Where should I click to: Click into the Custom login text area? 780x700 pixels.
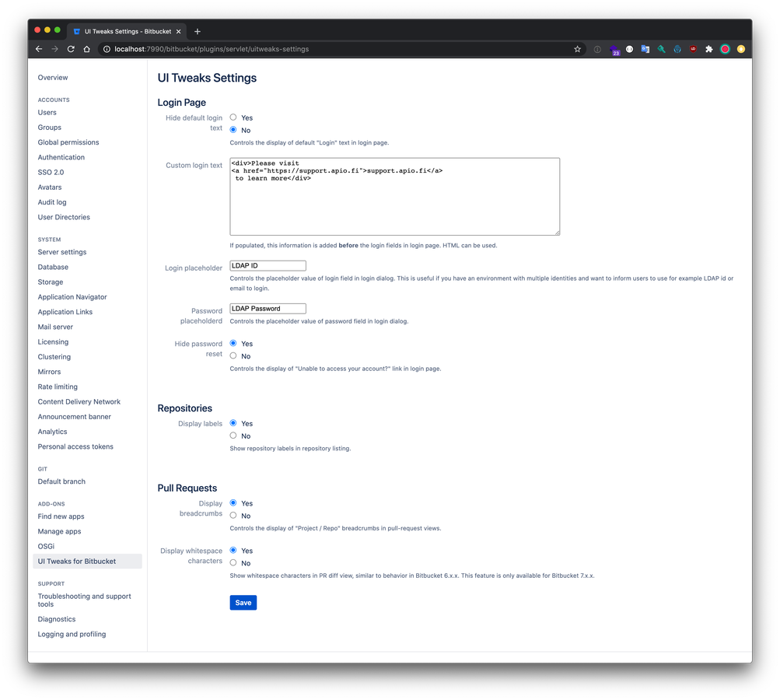click(x=394, y=197)
